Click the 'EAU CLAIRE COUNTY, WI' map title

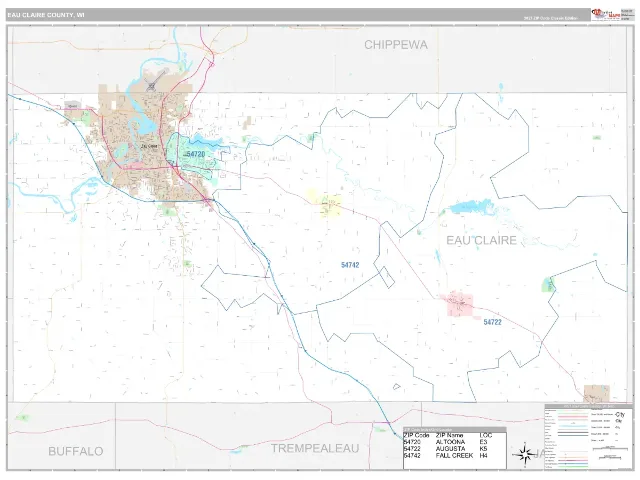click(46, 15)
